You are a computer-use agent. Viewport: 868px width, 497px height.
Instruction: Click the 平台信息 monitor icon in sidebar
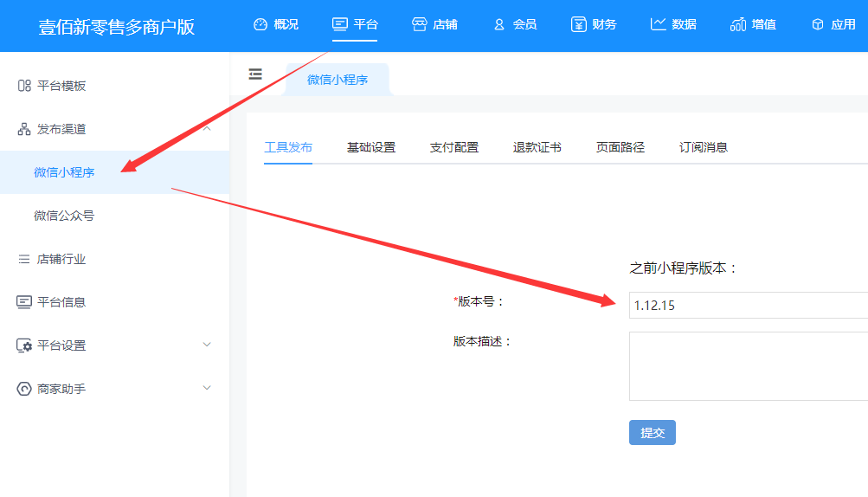click(24, 302)
